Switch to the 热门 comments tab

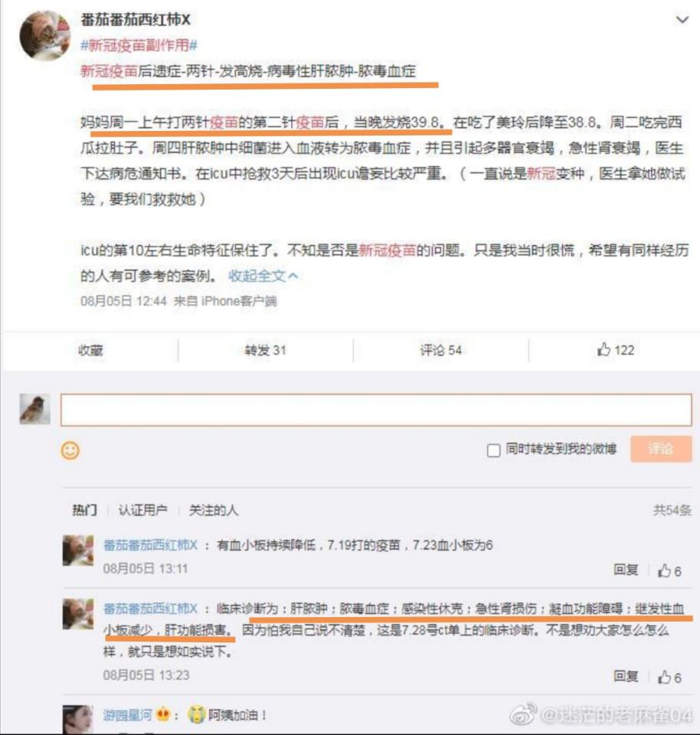84,510
